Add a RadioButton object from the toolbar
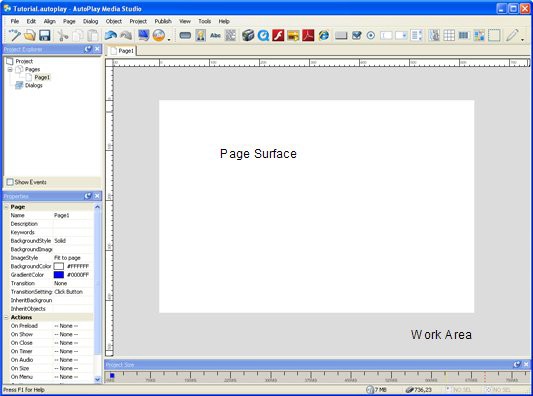Viewport: 533px width, 396px height. [371, 35]
